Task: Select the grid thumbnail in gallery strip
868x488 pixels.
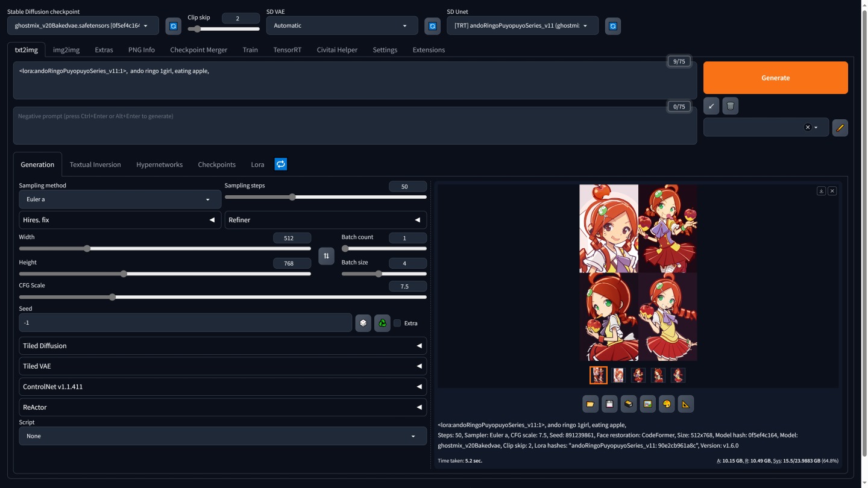Action: (599, 375)
